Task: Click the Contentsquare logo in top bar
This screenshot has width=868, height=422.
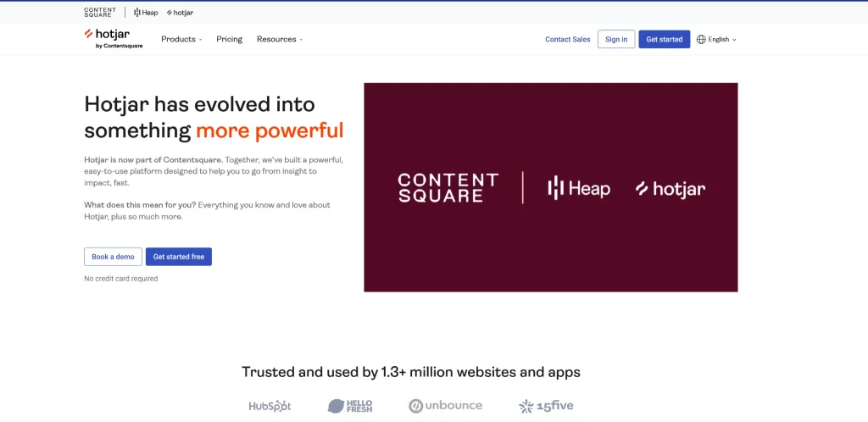Action: pyautogui.click(x=100, y=12)
